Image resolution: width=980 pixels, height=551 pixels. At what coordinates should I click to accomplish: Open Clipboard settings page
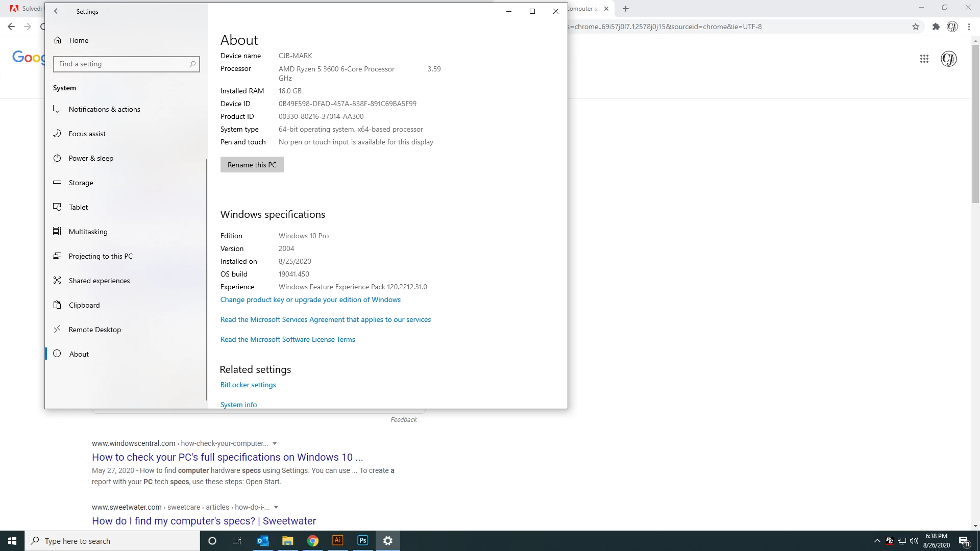tap(84, 305)
